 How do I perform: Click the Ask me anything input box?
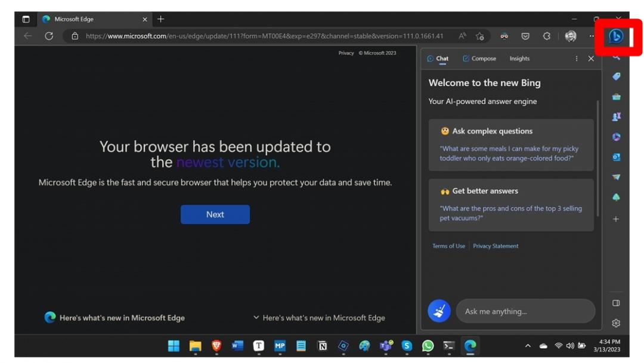pyautogui.click(x=525, y=311)
